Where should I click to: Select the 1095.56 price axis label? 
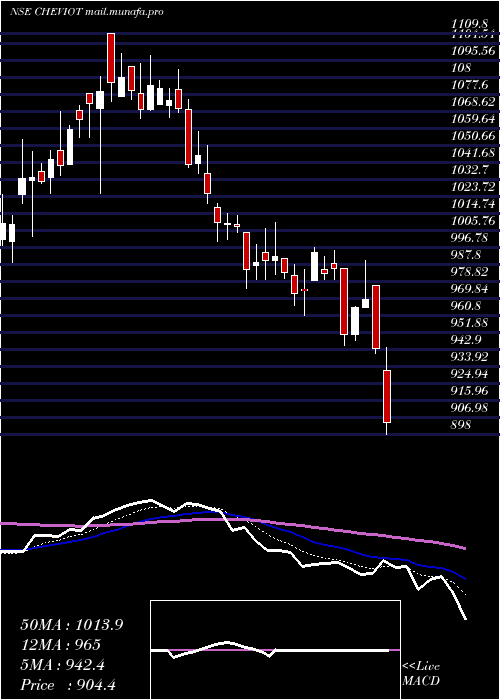point(473,50)
